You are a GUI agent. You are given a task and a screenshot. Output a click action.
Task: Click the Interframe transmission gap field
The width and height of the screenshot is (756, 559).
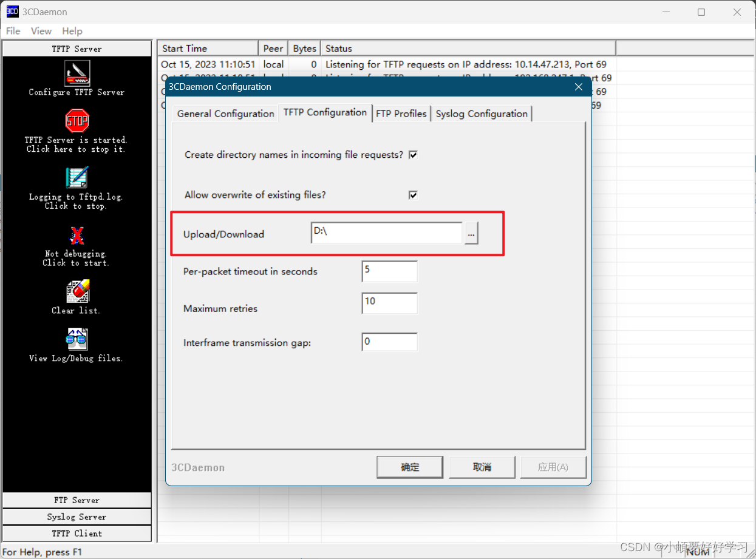pos(390,342)
